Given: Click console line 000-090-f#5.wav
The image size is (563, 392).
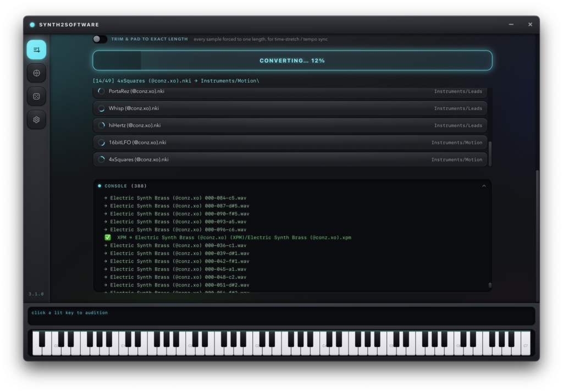Looking at the screenshot, I should pyautogui.click(x=176, y=213).
